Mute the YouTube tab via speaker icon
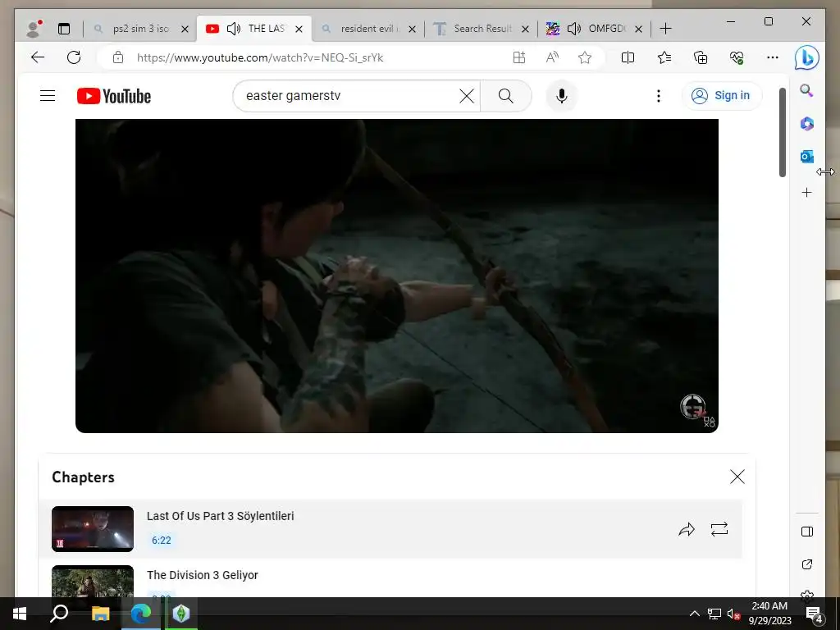The image size is (840, 630). 234,29
